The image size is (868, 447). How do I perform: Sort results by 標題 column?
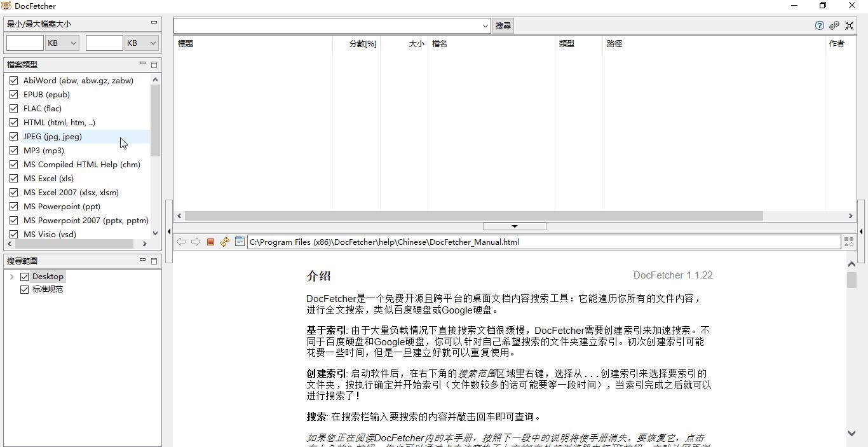coord(253,43)
